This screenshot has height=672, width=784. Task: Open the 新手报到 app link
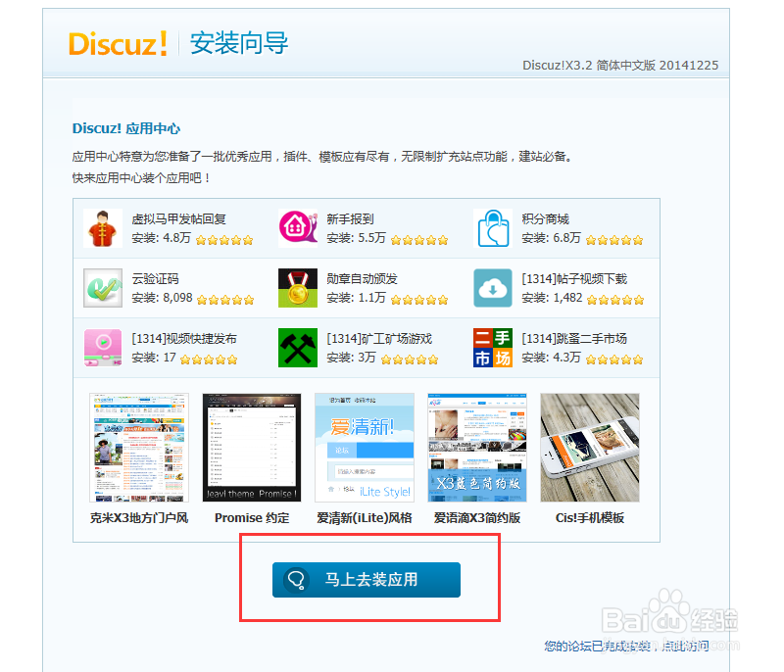(x=350, y=219)
